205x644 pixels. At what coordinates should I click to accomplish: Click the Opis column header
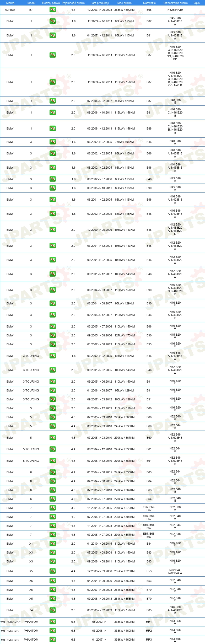197,3
